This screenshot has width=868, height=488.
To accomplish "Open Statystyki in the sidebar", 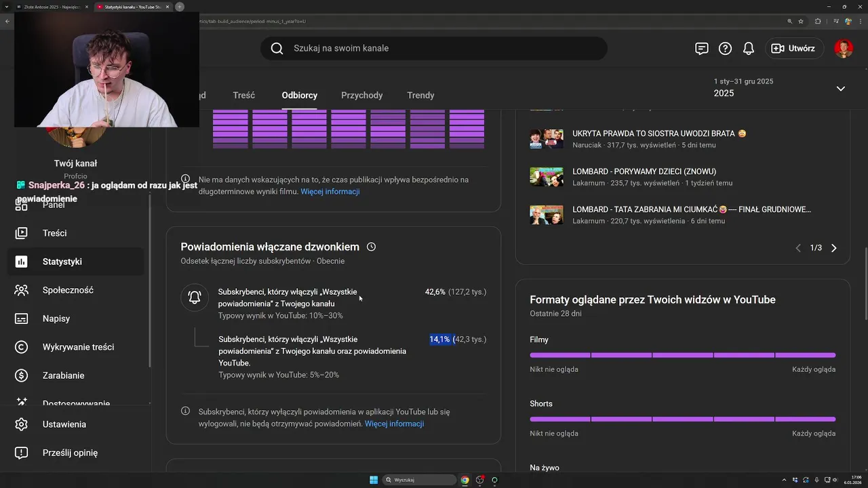I will click(75, 262).
